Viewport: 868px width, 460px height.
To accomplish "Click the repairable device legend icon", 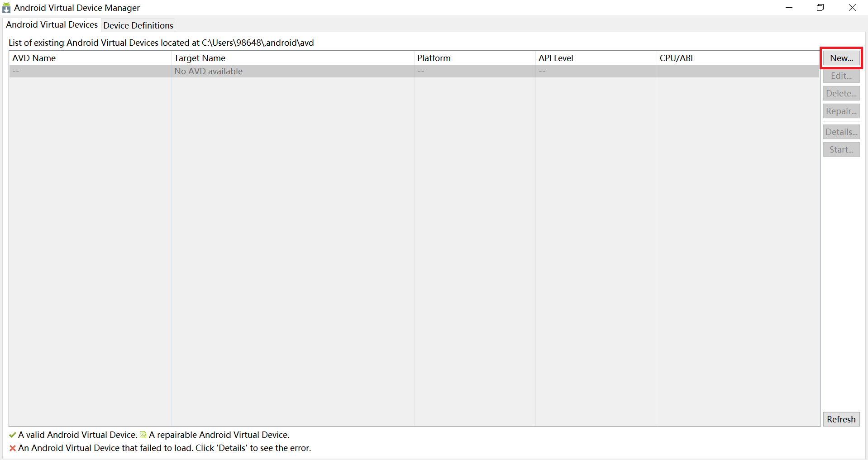I will 143,435.
